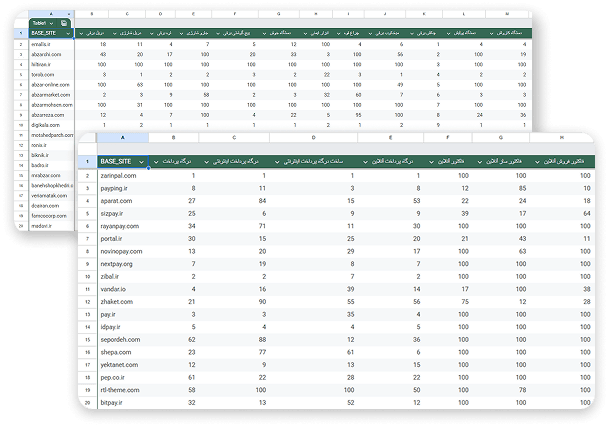This screenshot has width=609, height=427.
Task: Select the sepordeh.com cell
Action: tap(123, 340)
